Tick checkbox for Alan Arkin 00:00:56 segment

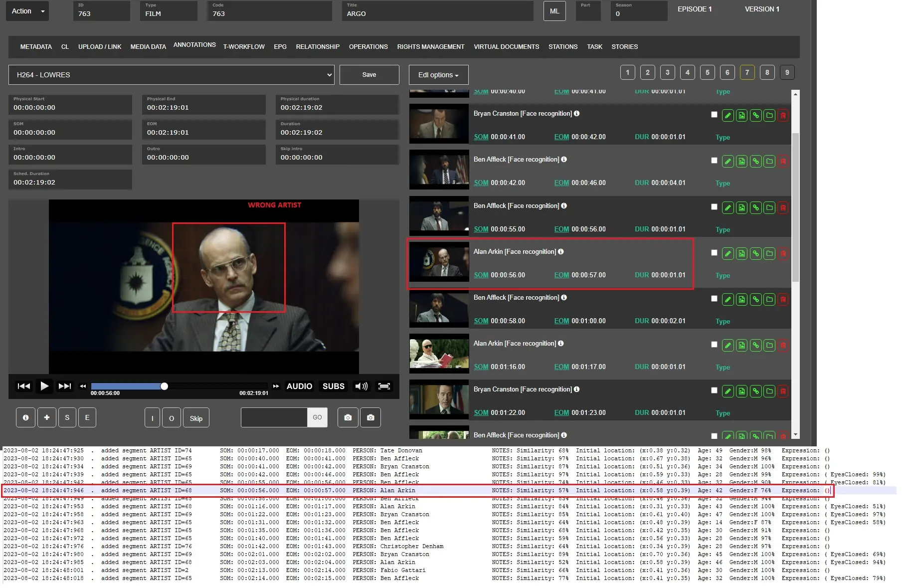coord(714,253)
